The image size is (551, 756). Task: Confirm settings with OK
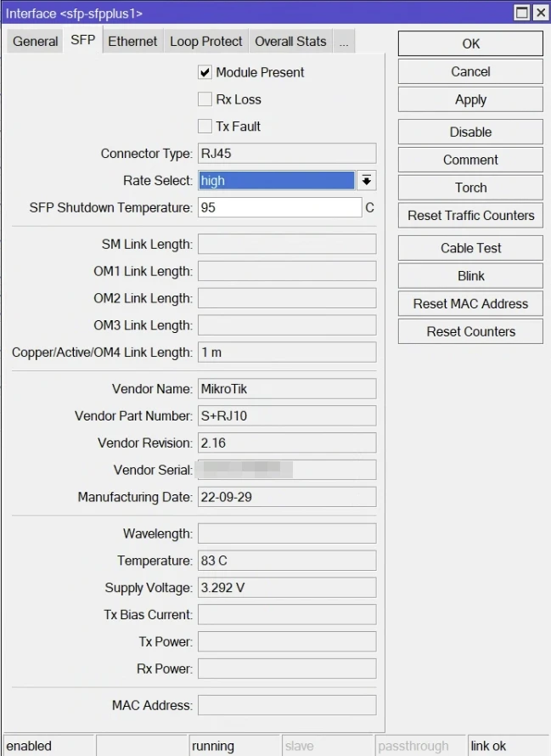(469, 43)
